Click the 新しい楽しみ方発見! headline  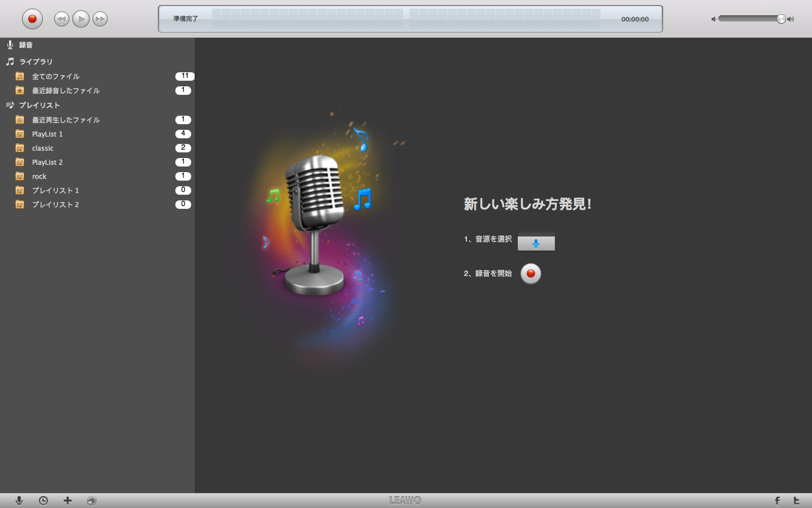coord(527,204)
